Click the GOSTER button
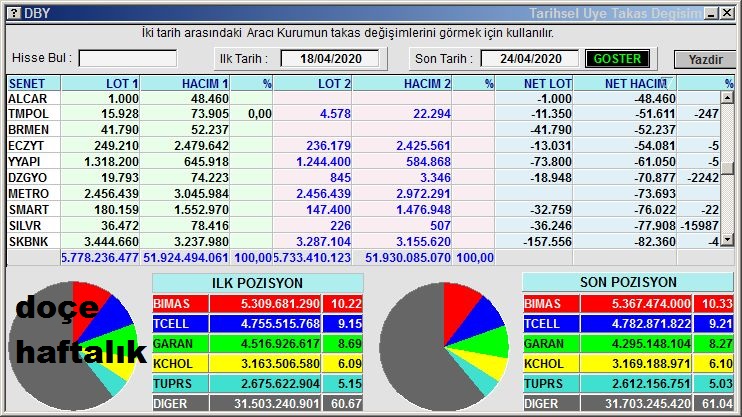This screenshot has width=742, height=417. tap(617, 59)
